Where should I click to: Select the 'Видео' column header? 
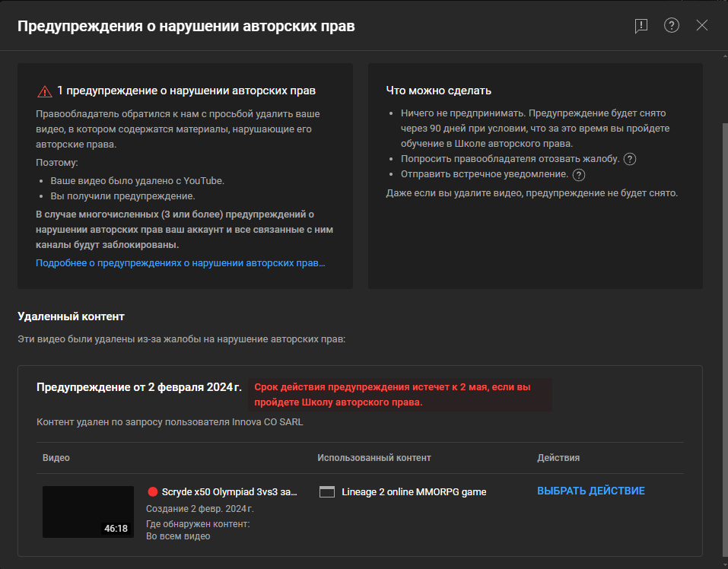pyautogui.click(x=56, y=457)
